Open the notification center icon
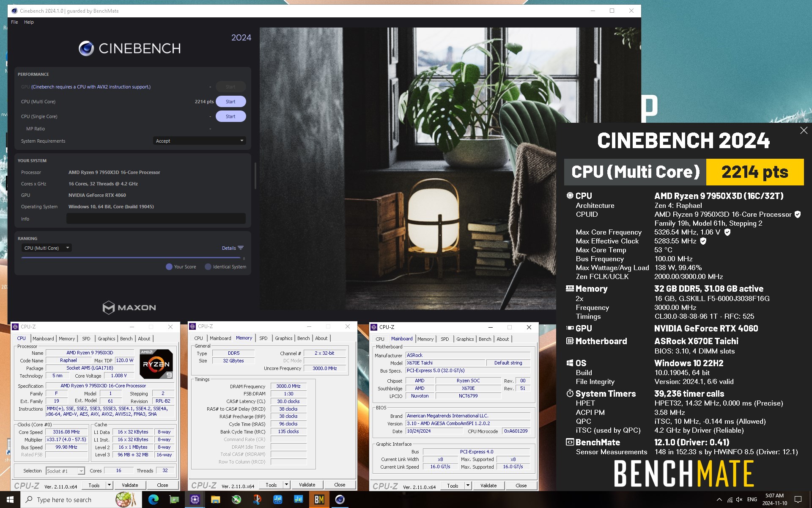812x508 pixels. tap(798, 500)
